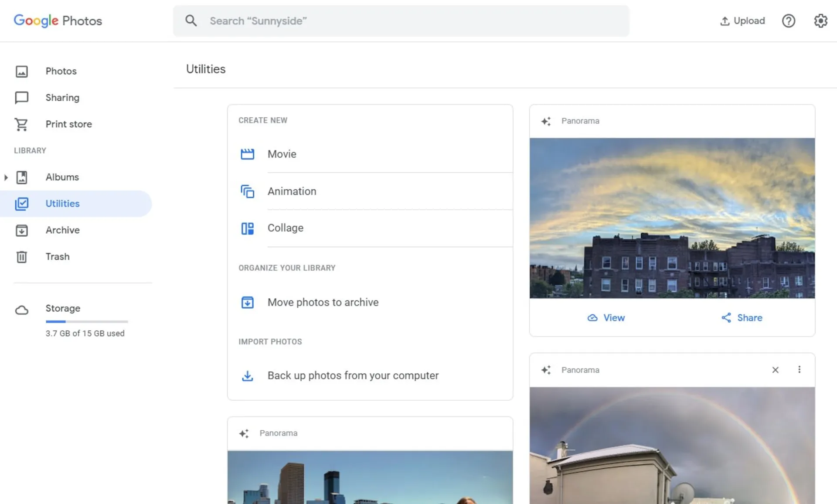Open Google Photos settings gear
Image resolution: width=837 pixels, height=504 pixels.
(820, 20)
